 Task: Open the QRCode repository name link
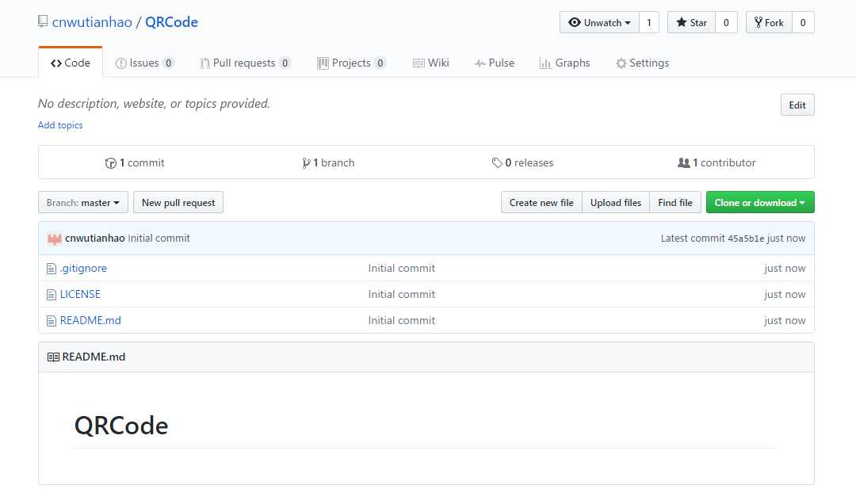[x=171, y=22]
